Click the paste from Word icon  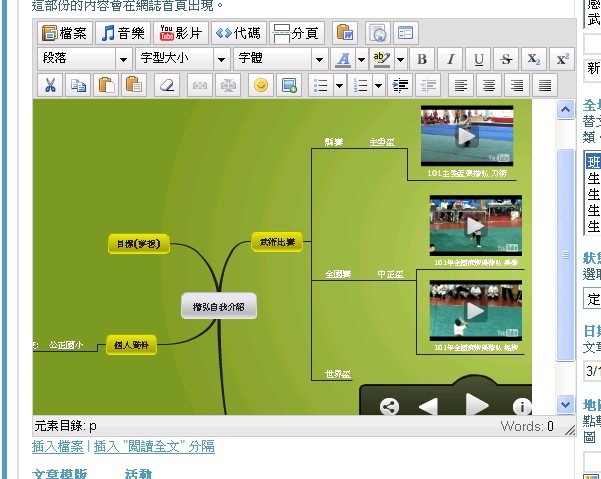coord(345,33)
